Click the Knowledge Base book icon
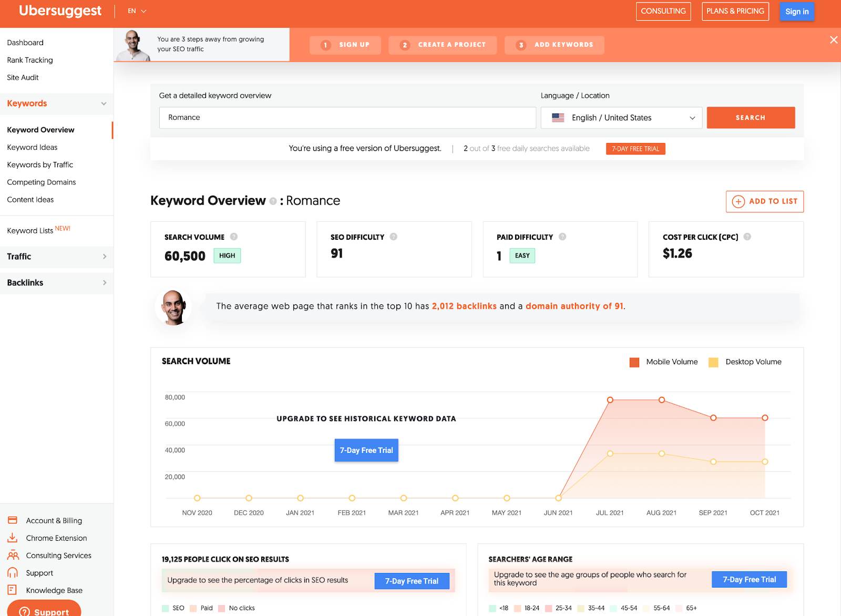The image size is (841, 616). pyautogui.click(x=13, y=590)
